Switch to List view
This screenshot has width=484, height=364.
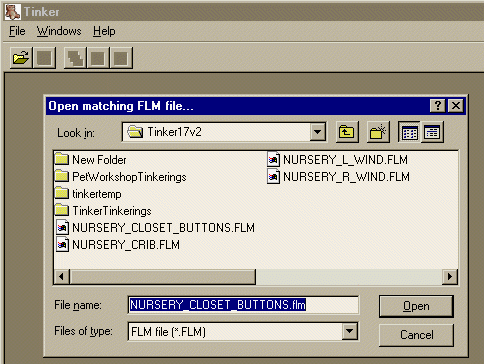point(410,132)
